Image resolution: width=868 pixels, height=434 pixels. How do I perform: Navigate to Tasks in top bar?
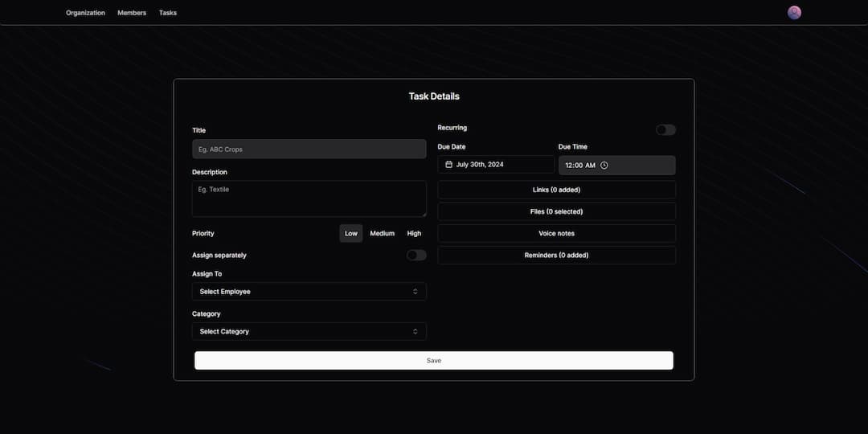tap(168, 13)
